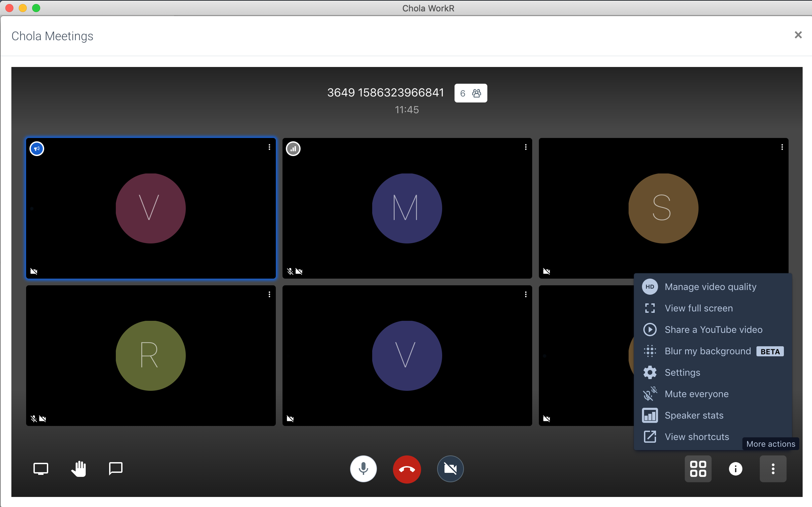Select the M participant avatar
Image resolution: width=812 pixels, height=507 pixels.
pos(407,208)
